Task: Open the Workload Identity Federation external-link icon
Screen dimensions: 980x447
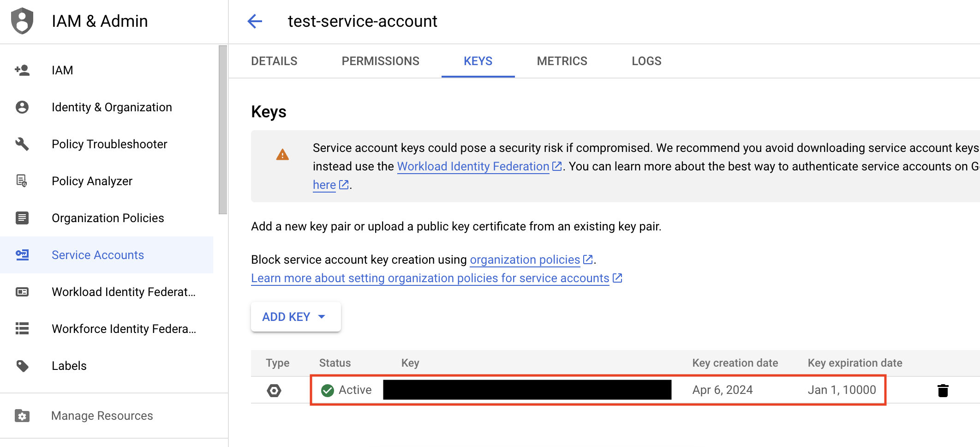Action: tap(557, 166)
